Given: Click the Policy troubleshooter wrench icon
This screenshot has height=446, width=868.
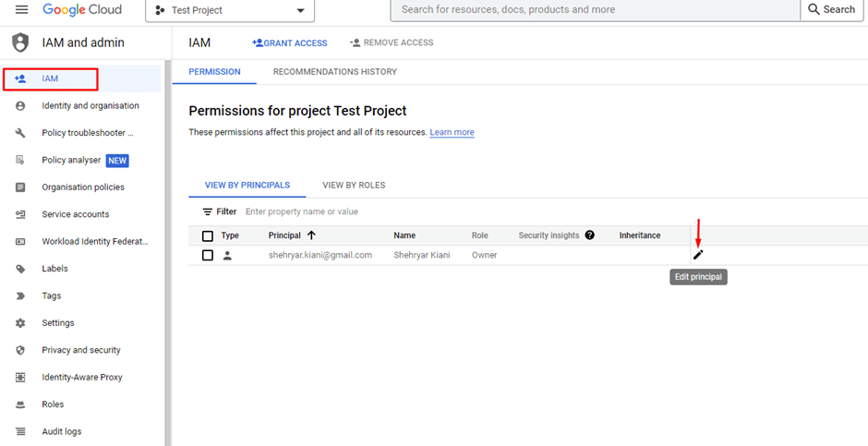Looking at the screenshot, I should 20,133.
